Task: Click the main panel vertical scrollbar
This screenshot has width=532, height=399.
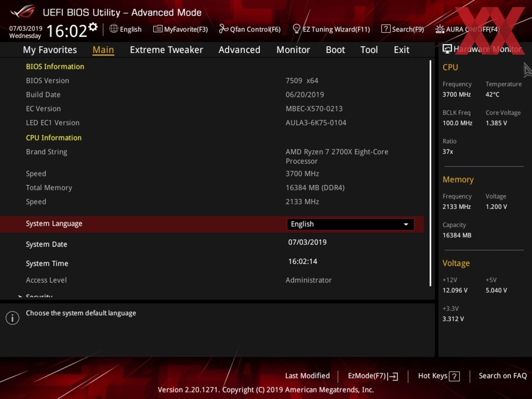Action: 430,173
